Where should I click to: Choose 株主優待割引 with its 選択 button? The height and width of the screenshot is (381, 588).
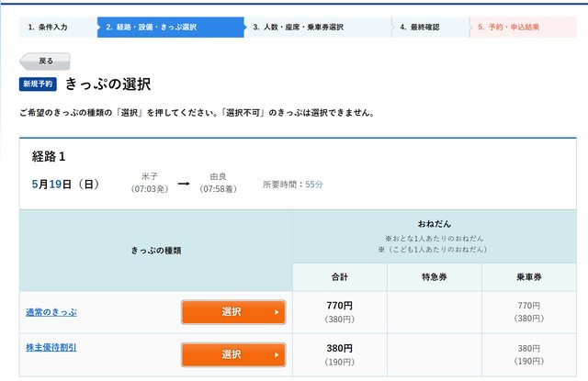coord(232,354)
